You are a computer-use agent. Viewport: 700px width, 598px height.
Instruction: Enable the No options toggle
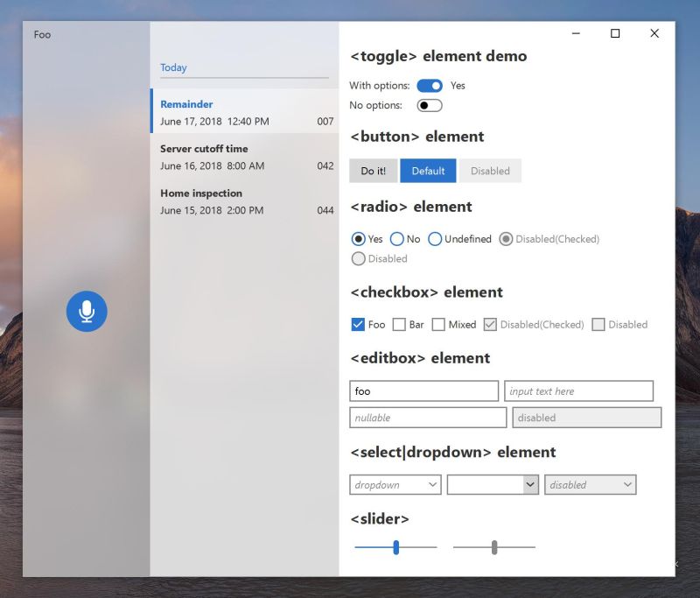[x=430, y=105]
